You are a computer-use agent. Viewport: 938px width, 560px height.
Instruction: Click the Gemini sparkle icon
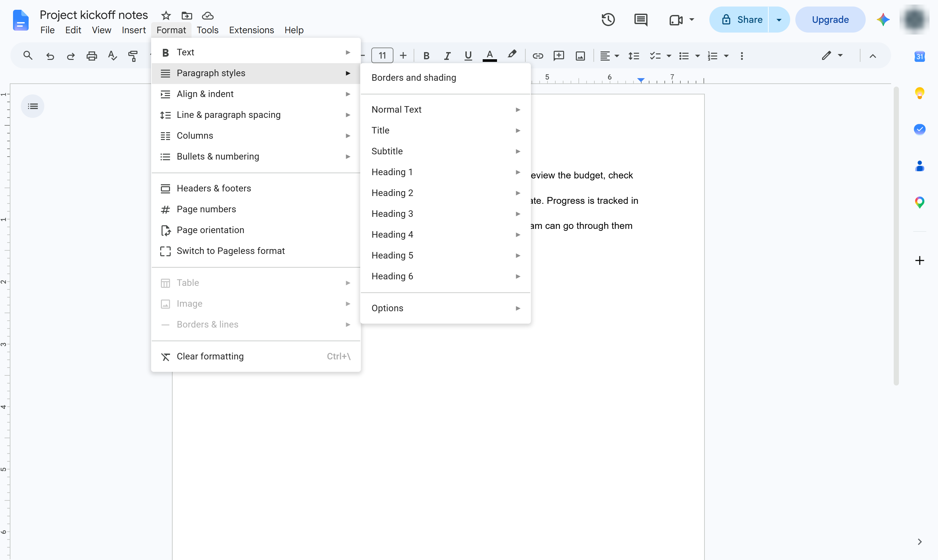[x=883, y=20]
